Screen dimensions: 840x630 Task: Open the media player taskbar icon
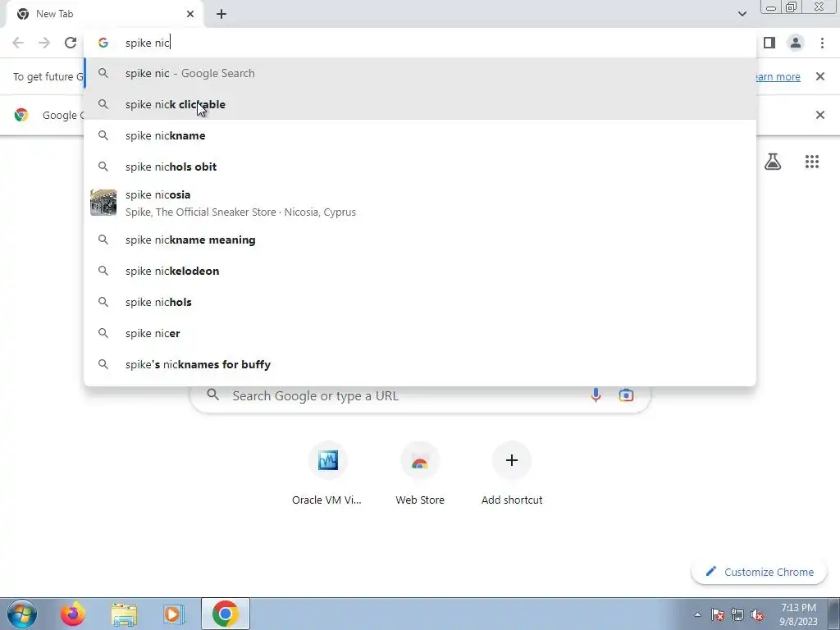(x=173, y=614)
